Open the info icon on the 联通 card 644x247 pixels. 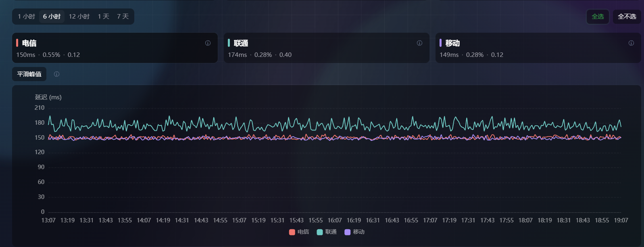click(419, 43)
